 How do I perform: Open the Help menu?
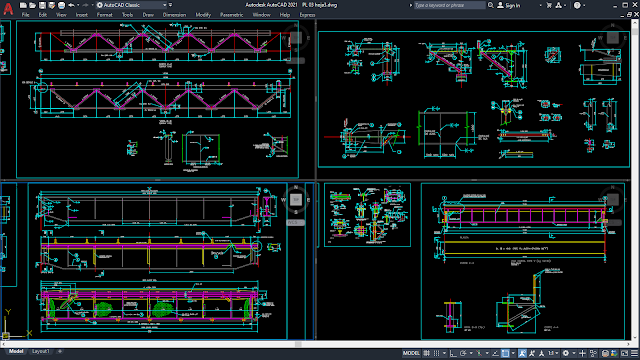(284, 15)
